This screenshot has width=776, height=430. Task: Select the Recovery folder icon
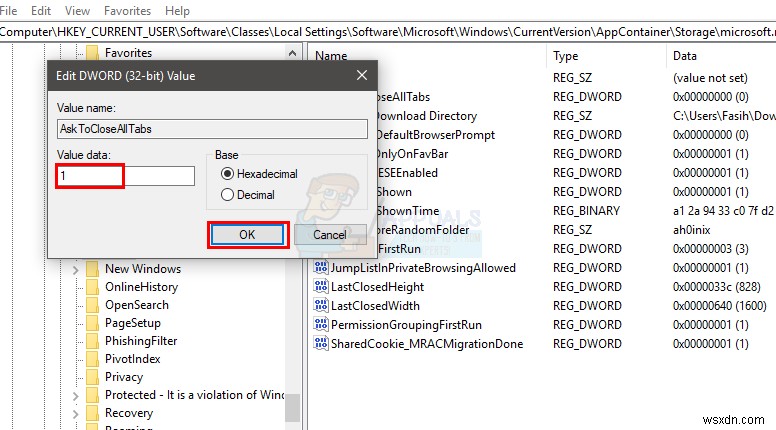click(x=92, y=413)
